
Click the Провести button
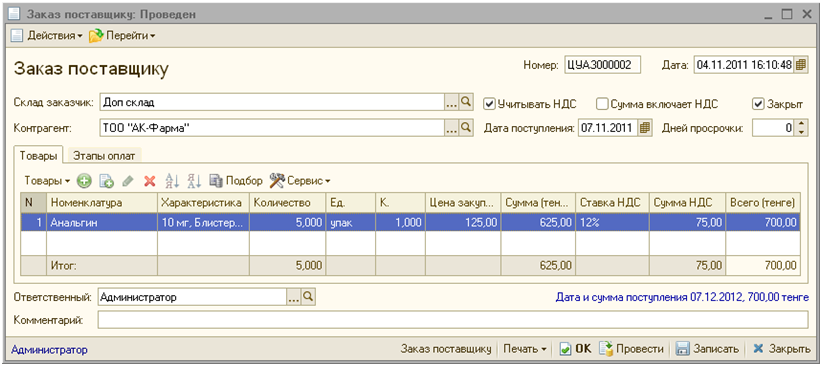coord(632,349)
